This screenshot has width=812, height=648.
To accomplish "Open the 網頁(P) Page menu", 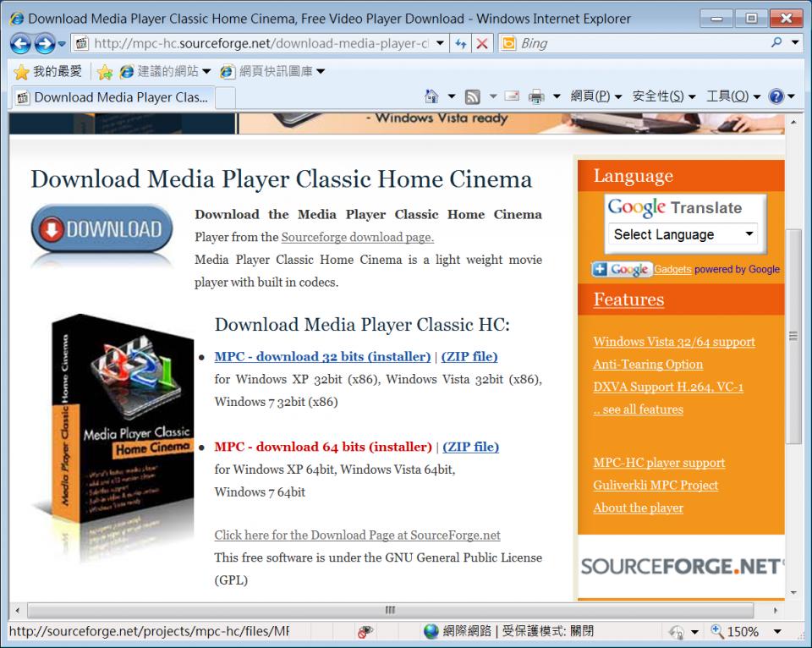I will (x=596, y=96).
